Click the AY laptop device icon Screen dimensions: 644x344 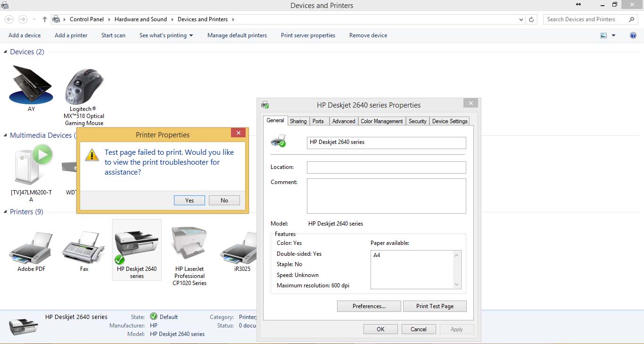point(31,85)
